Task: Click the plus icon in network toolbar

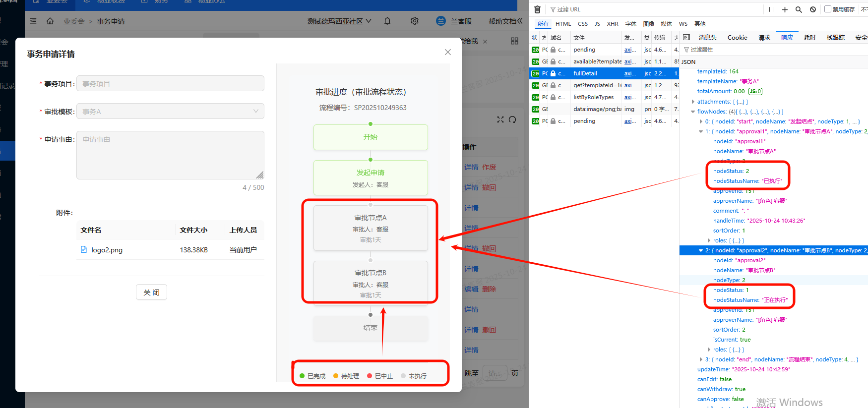Action: (785, 9)
